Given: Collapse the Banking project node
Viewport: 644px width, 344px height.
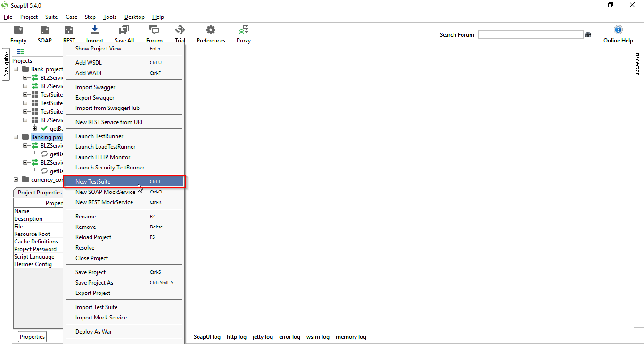Looking at the screenshot, I should point(16,137).
